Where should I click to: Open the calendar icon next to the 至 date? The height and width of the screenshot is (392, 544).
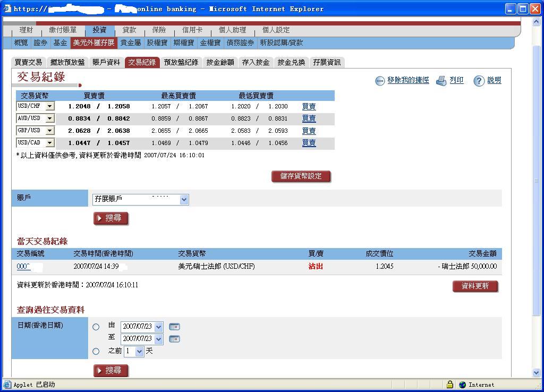click(x=174, y=338)
